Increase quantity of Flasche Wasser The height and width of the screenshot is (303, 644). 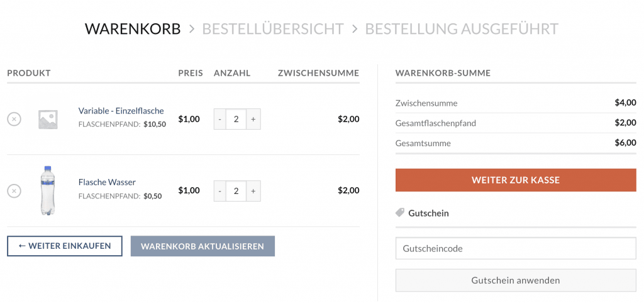point(253,191)
